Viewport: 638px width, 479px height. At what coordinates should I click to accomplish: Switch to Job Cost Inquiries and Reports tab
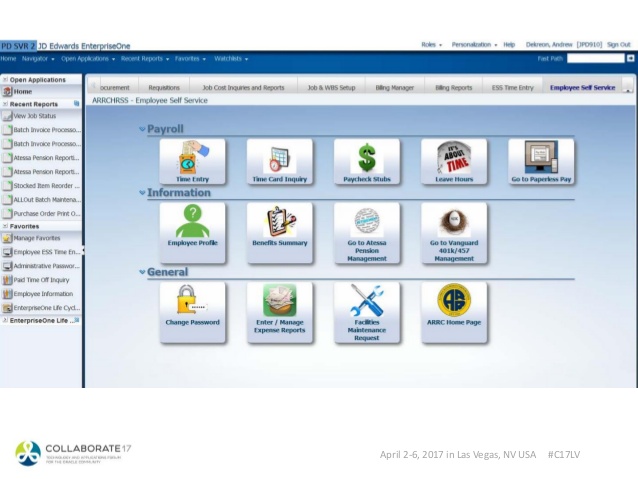[x=243, y=87]
